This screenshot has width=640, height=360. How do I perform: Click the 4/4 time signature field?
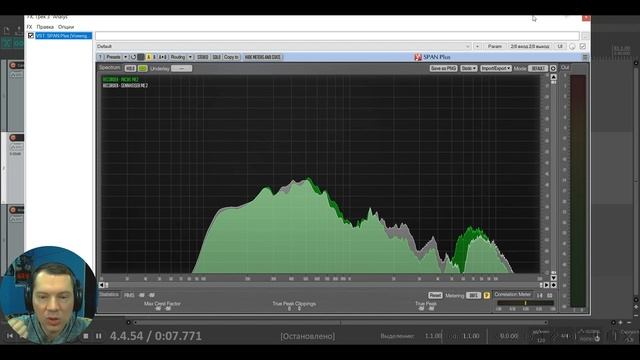click(x=564, y=336)
